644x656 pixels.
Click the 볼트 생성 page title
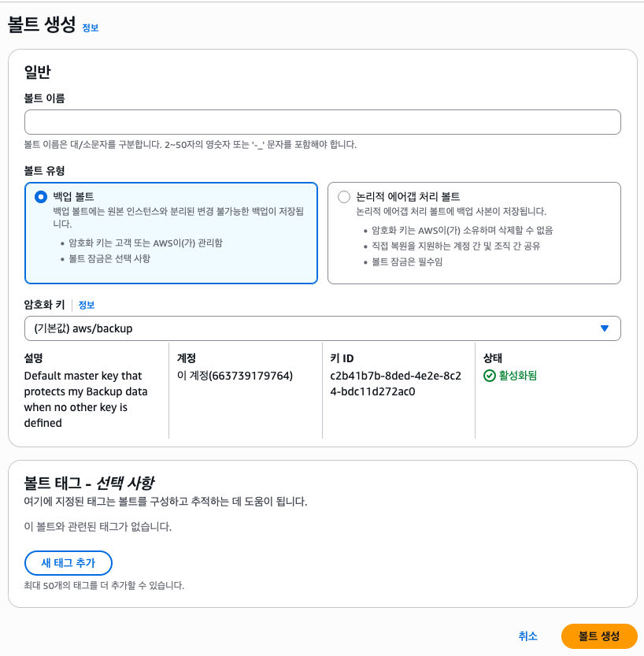pos(41,24)
